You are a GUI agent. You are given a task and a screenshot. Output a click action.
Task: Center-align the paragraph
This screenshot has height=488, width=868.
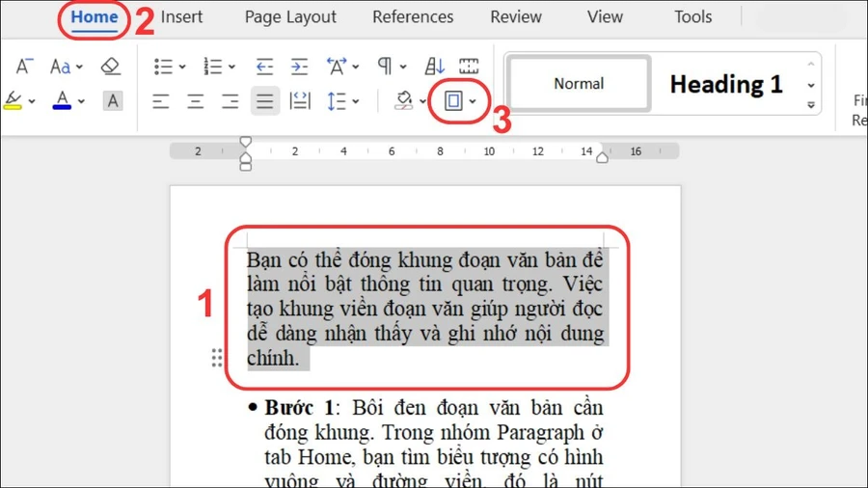tap(196, 101)
